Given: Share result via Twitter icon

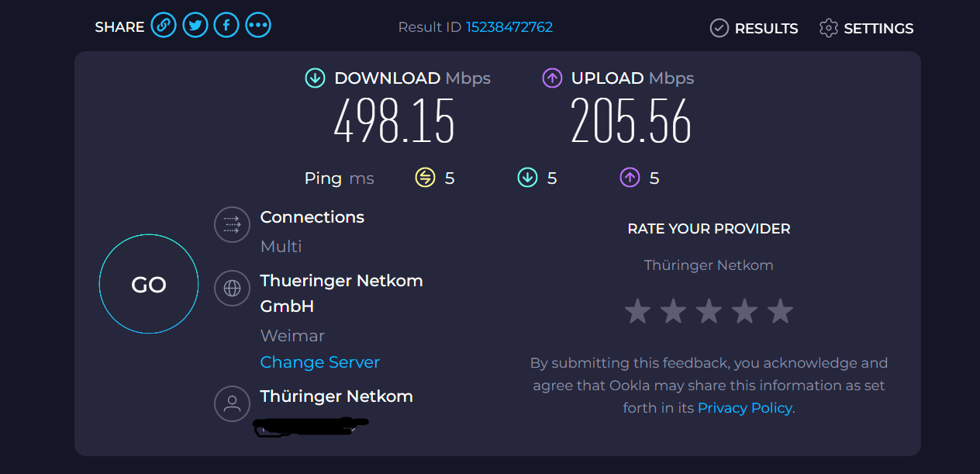Looking at the screenshot, I should click(195, 26).
